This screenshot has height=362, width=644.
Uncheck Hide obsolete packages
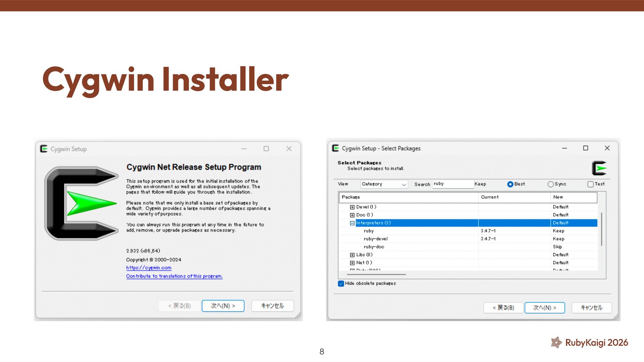(x=341, y=284)
